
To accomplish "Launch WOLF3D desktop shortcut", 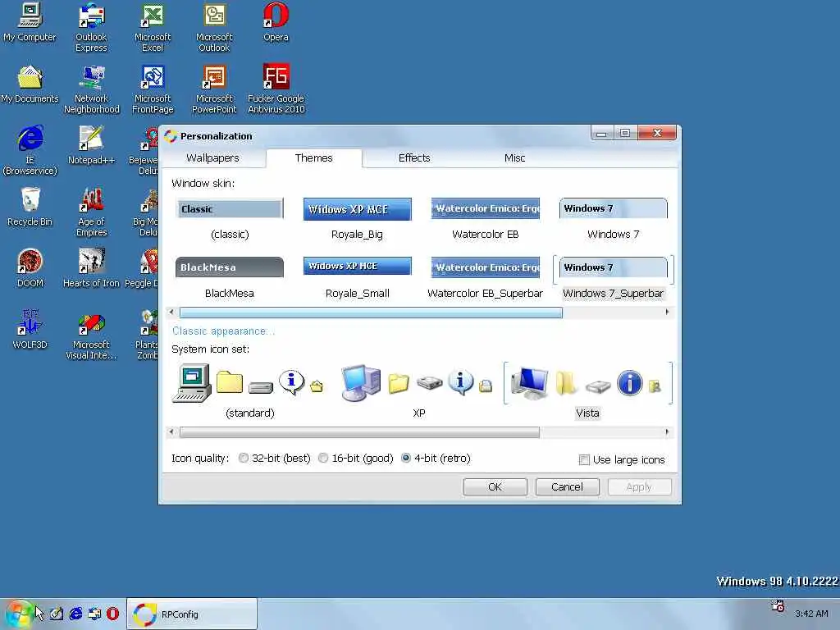I will [x=30, y=330].
